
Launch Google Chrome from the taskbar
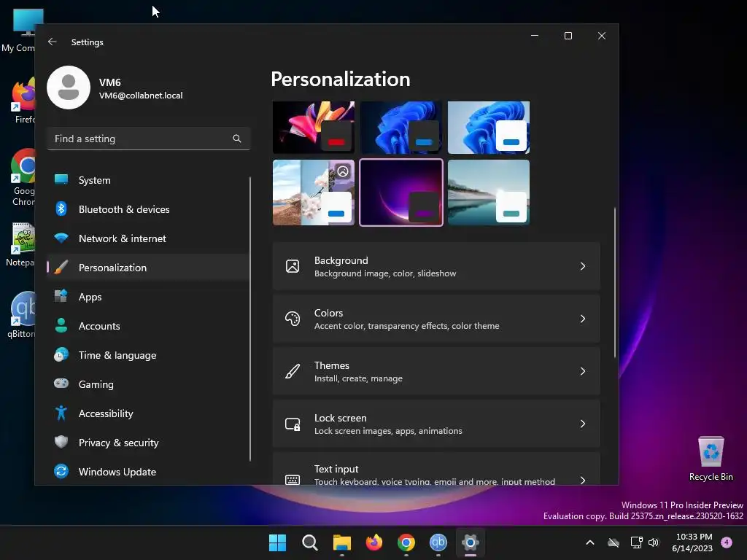[406, 542]
